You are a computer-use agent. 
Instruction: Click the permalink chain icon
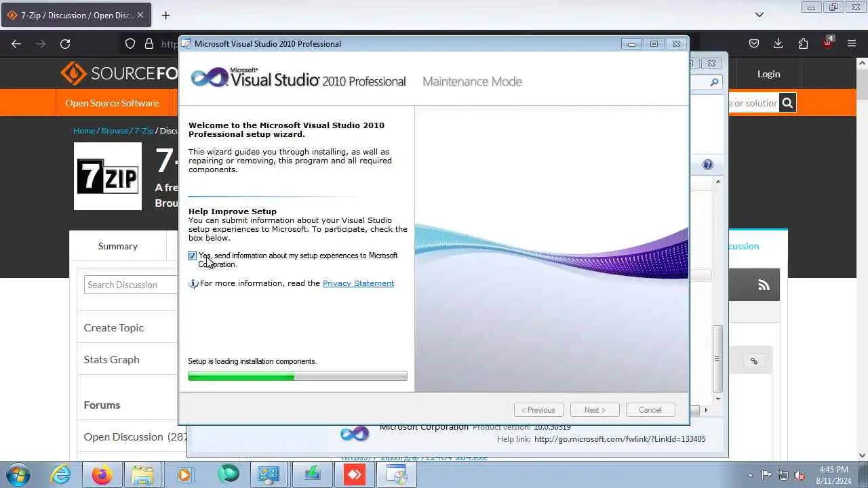[x=754, y=361]
